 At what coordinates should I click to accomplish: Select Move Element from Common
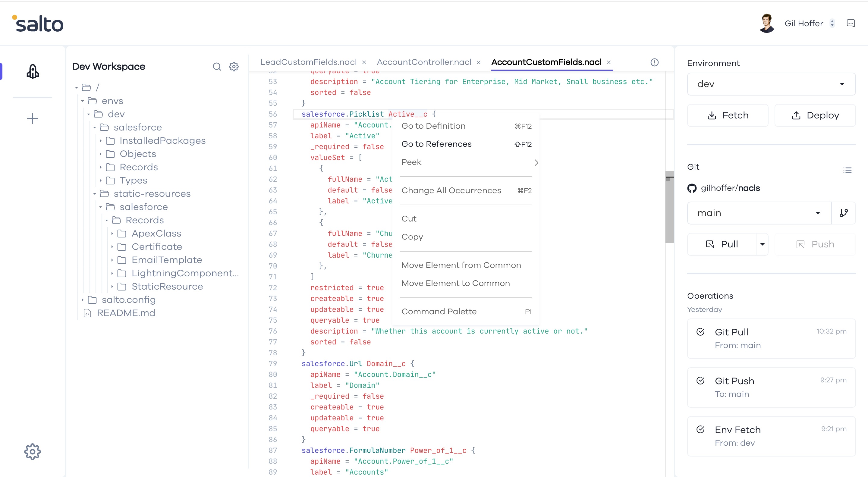click(x=466, y=265)
